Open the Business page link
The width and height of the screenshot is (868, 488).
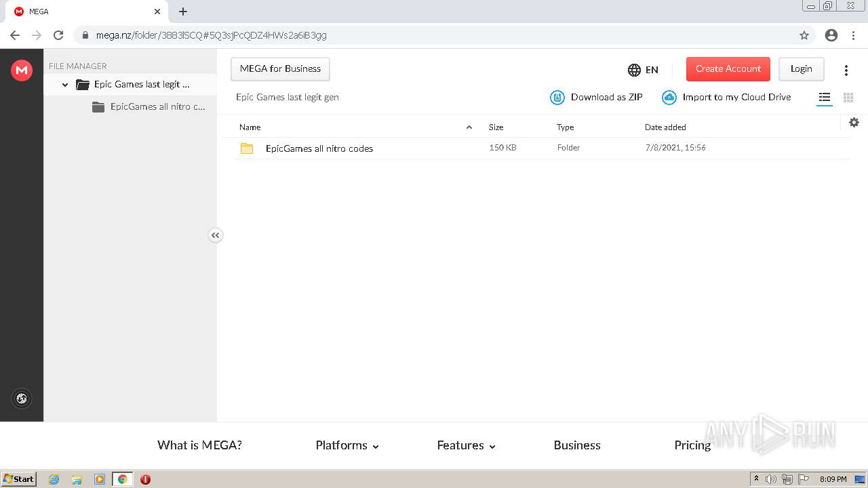(x=577, y=445)
